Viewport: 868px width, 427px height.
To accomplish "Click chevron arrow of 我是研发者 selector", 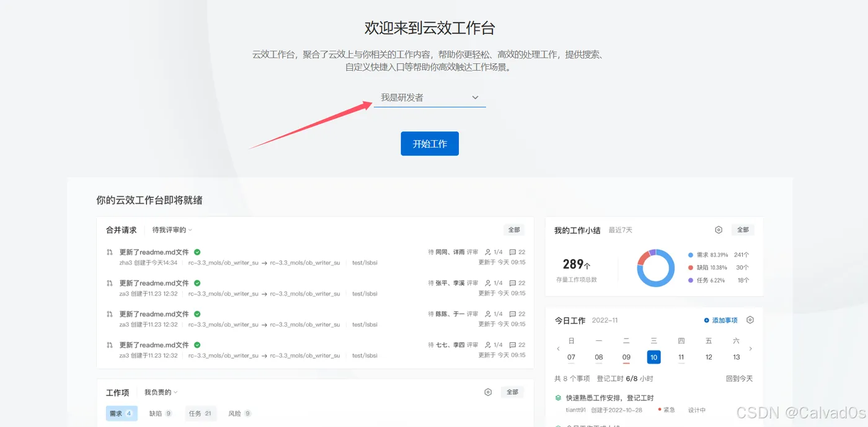I will [x=476, y=97].
